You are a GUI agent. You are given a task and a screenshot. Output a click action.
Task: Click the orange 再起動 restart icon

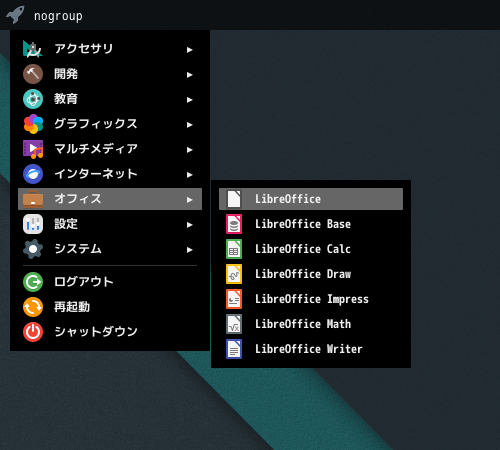click(33, 307)
